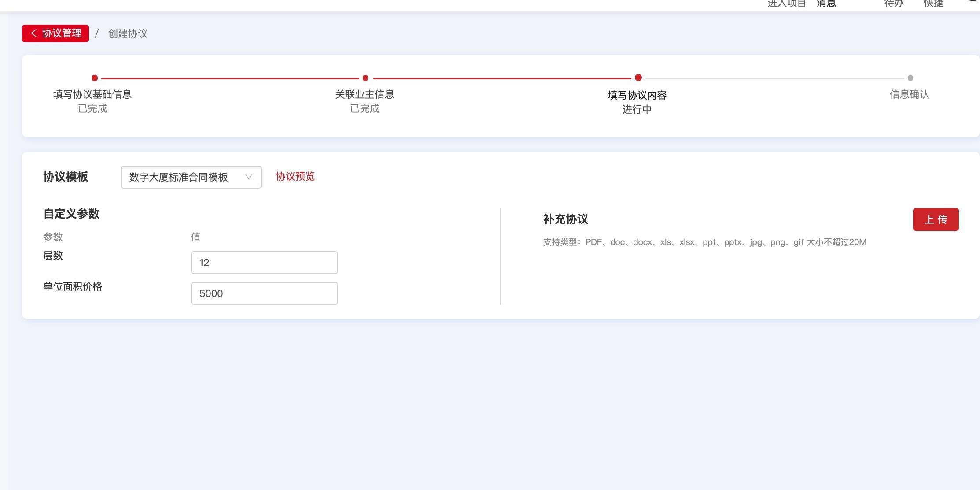The image size is (980, 490).
Task: Click the second step dot, 关联业主信息
Action: click(365, 78)
